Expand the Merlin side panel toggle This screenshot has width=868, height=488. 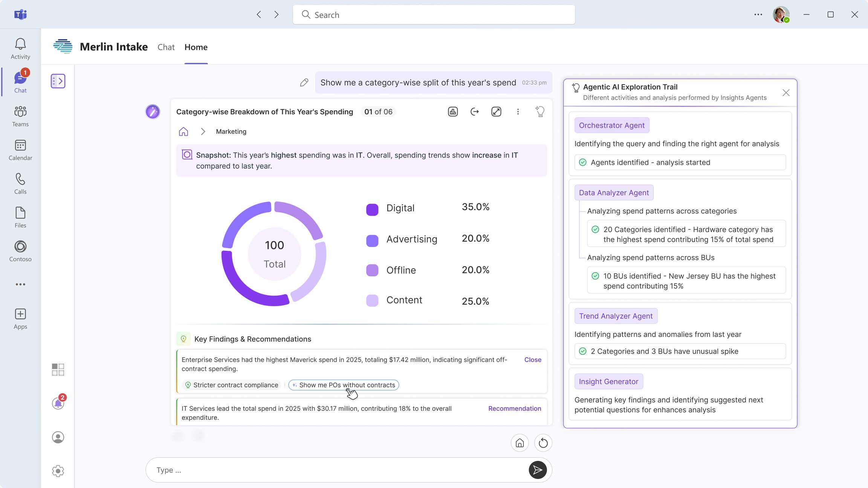[x=58, y=81]
